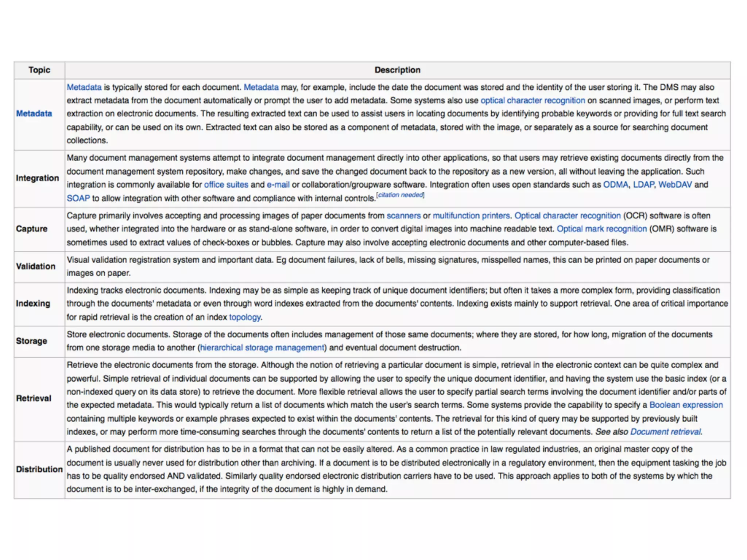Click the Boolean expression link
747x560 pixels.
pos(686,405)
